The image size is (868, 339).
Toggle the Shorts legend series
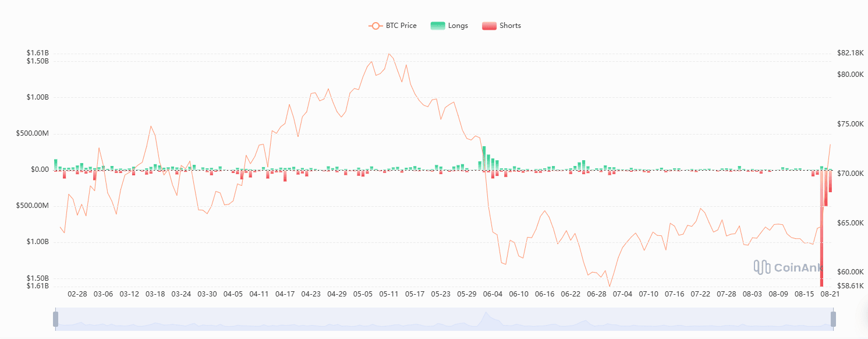point(502,26)
